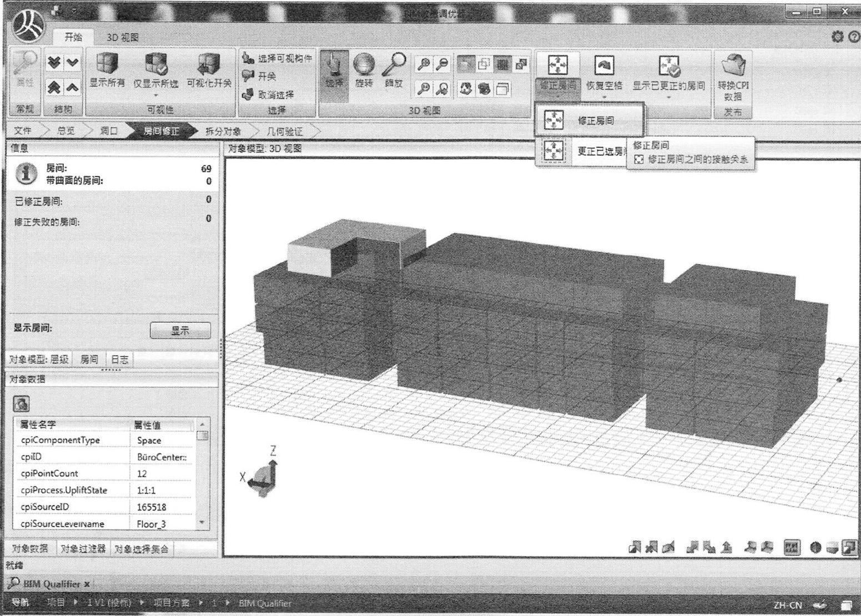Go to the 洞口 workflow step
The image size is (861, 616).
tap(109, 131)
